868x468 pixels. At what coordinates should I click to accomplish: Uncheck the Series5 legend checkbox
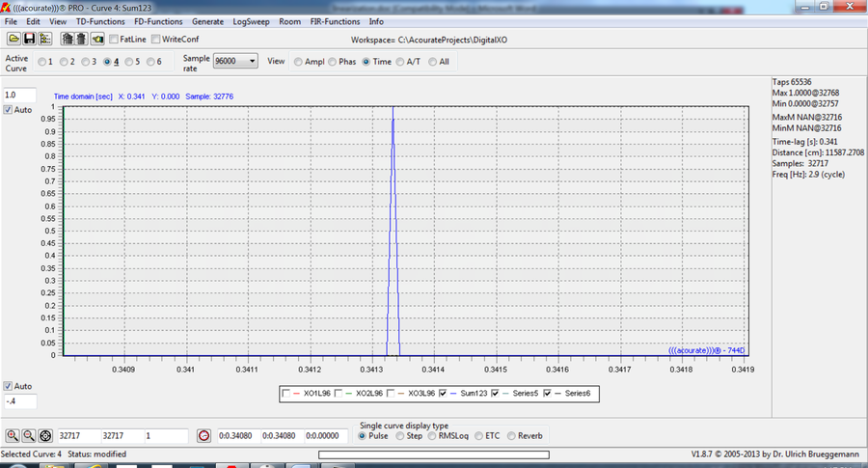click(x=495, y=394)
